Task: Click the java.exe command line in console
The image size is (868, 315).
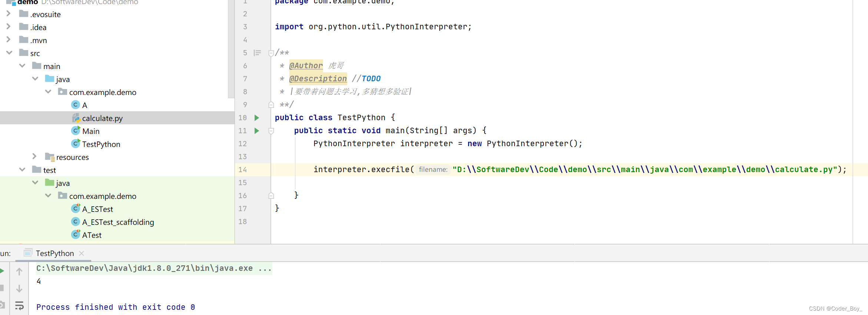Action: tap(154, 268)
